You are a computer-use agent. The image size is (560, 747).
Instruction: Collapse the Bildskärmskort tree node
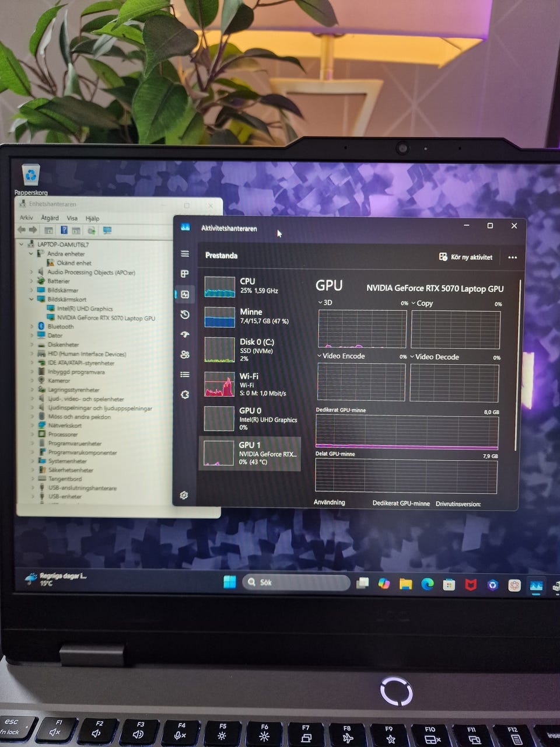pos(32,299)
